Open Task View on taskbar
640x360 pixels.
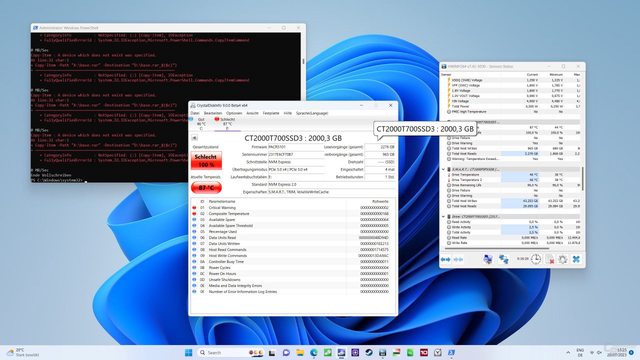[x=272, y=352]
